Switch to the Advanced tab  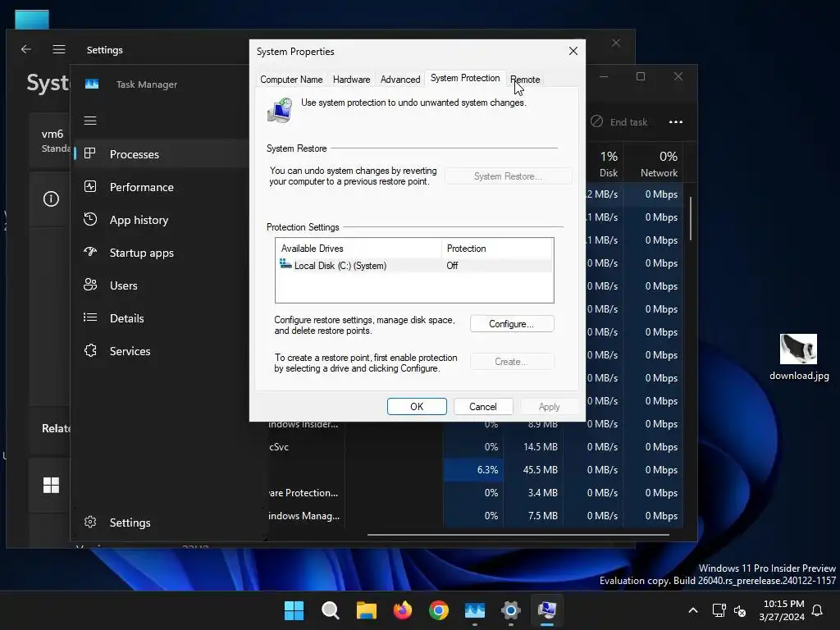click(x=400, y=80)
